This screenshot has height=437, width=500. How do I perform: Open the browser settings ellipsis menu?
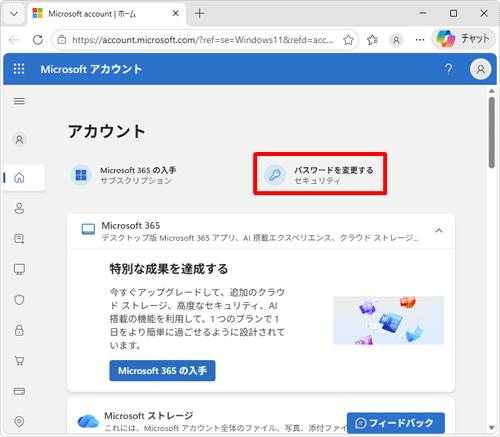tap(420, 40)
